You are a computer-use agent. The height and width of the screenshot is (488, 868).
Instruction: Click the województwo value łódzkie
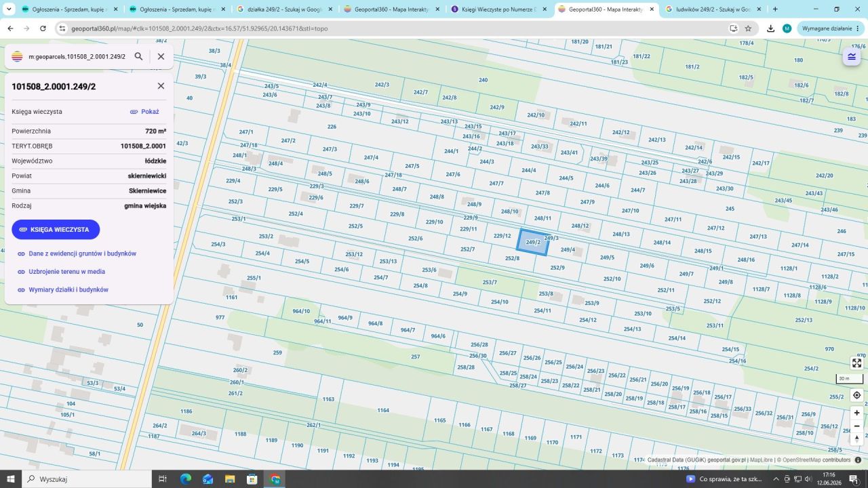155,161
